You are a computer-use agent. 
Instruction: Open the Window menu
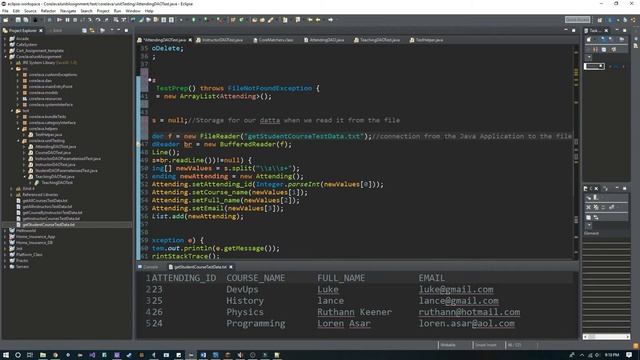pyautogui.click(x=133, y=11)
